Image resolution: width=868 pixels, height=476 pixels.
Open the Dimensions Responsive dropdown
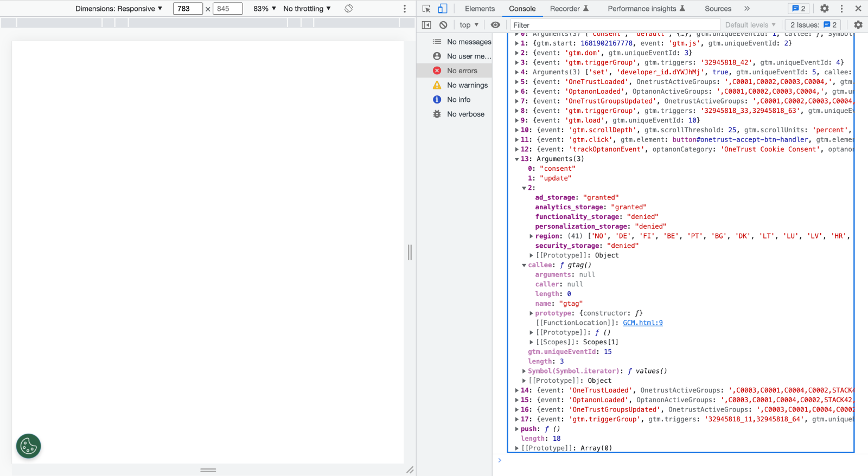coord(119,9)
